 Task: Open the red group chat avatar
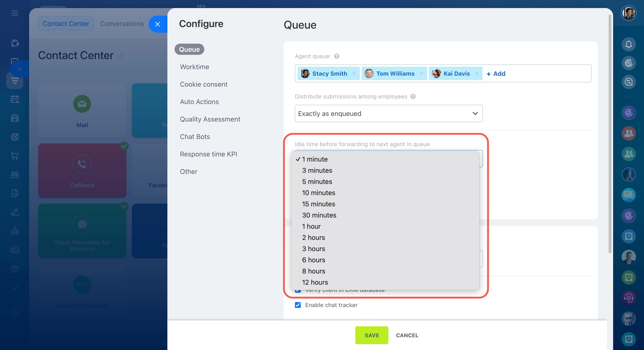629,134
